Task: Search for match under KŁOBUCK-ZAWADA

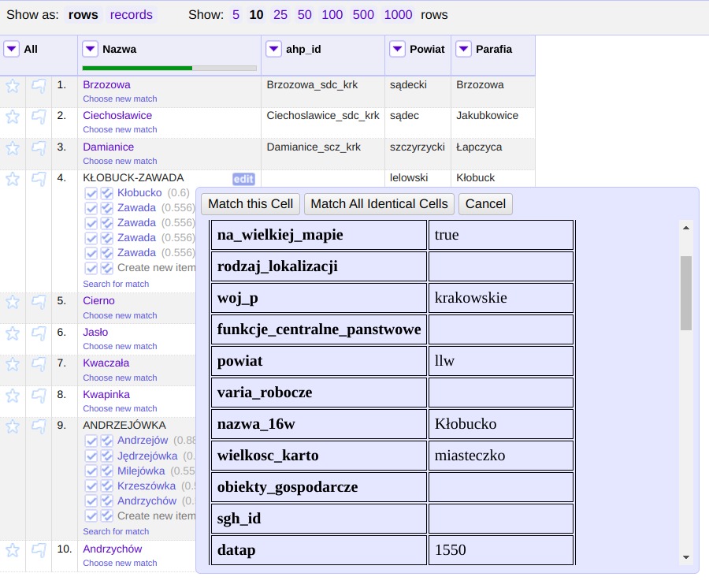Action: tap(116, 284)
